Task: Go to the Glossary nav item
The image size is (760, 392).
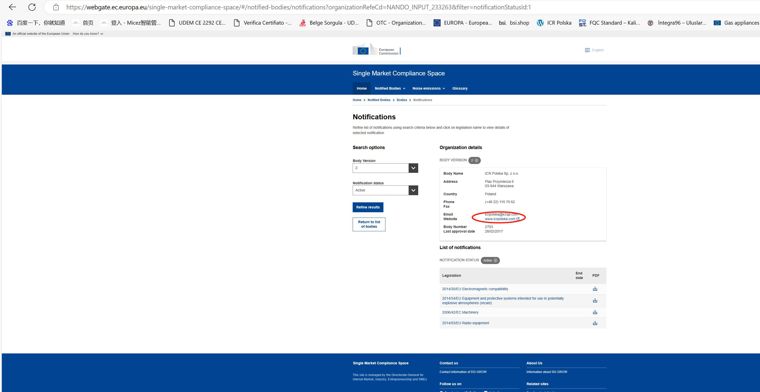Action: [460, 89]
